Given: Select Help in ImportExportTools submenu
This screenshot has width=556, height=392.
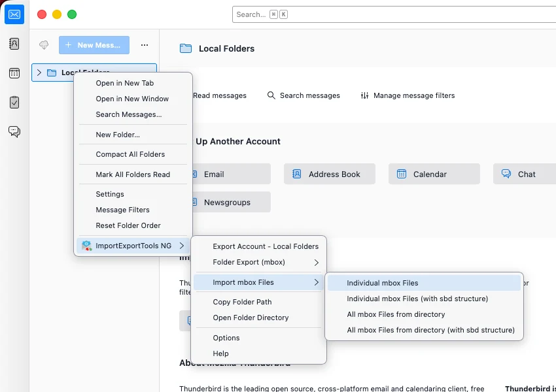Looking at the screenshot, I should pyautogui.click(x=258, y=353).
